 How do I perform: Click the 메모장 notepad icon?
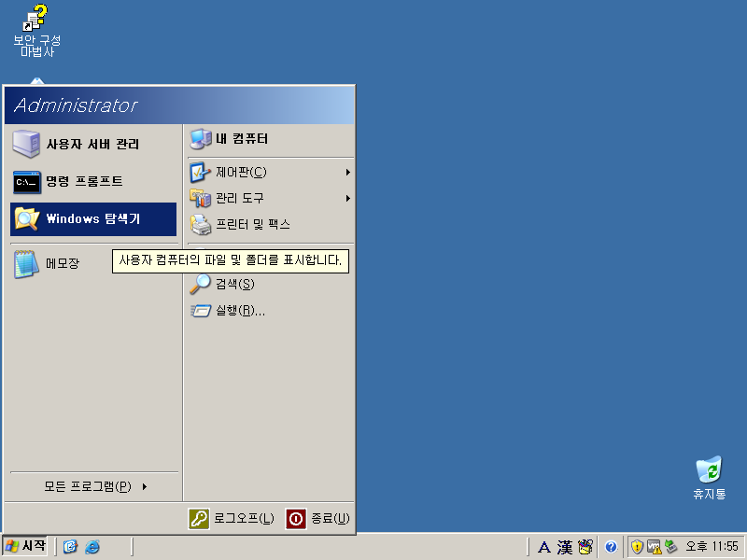click(26, 263)
